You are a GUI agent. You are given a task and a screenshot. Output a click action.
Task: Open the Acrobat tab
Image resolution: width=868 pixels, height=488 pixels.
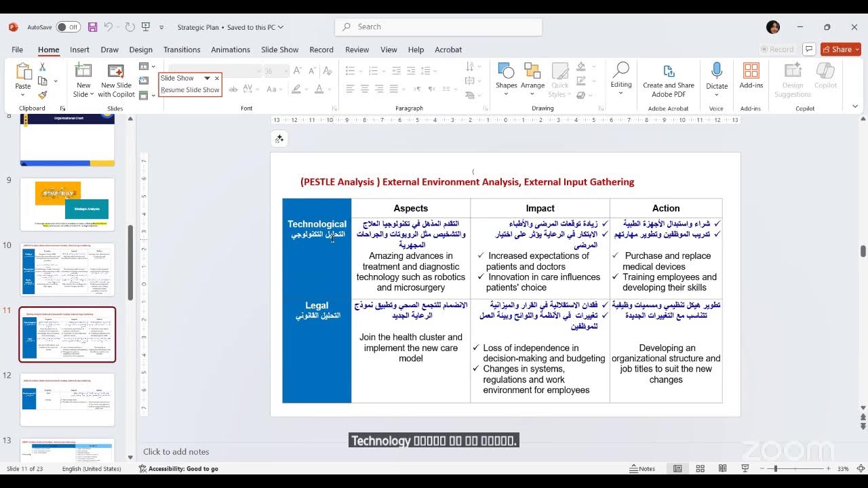[448, 49]
